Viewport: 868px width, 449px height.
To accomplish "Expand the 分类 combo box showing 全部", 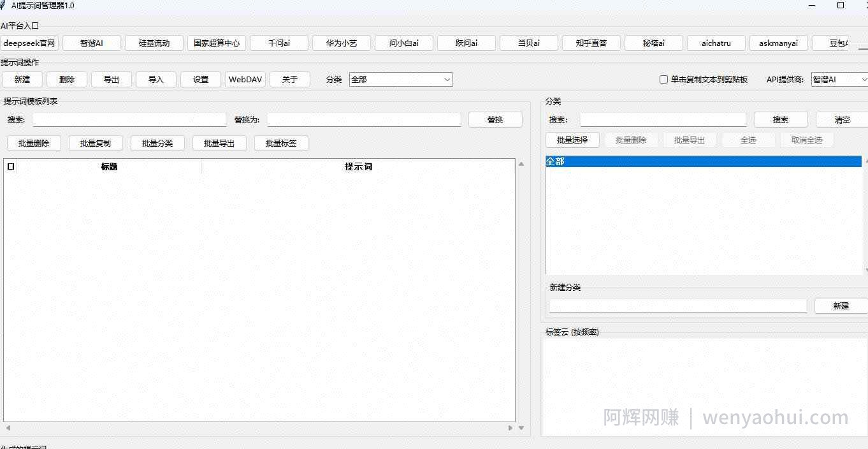I will pos(401,80).
